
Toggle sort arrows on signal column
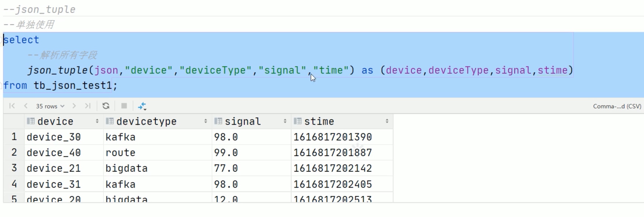coord(285,122)
